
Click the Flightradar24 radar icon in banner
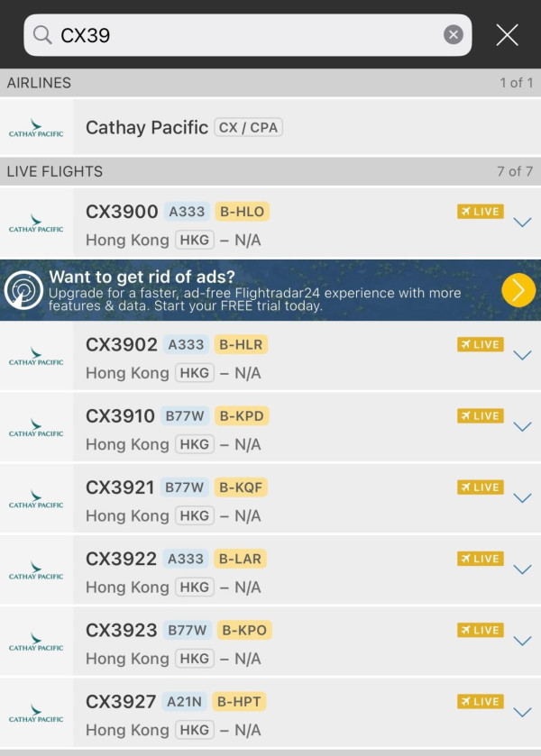coord(23,290)
